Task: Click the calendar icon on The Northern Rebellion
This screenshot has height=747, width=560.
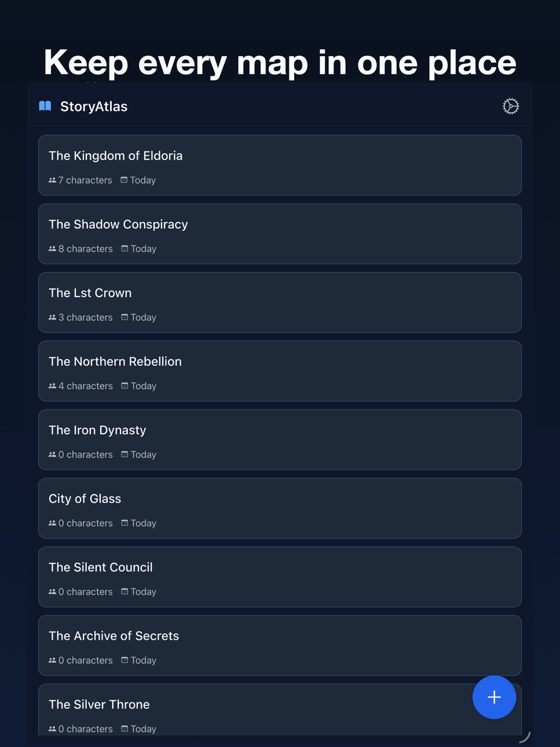Action: [125, 386]
